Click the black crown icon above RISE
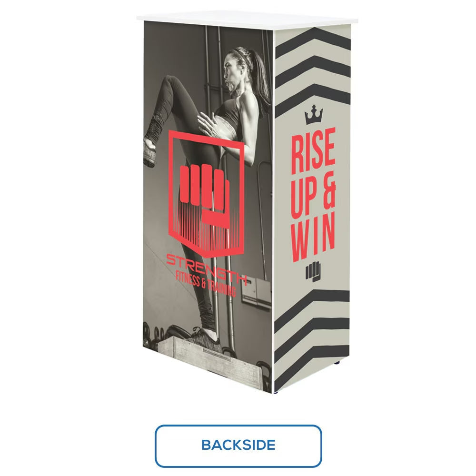The height and width of the screenshot is (476, 476). tap(314, 114)
